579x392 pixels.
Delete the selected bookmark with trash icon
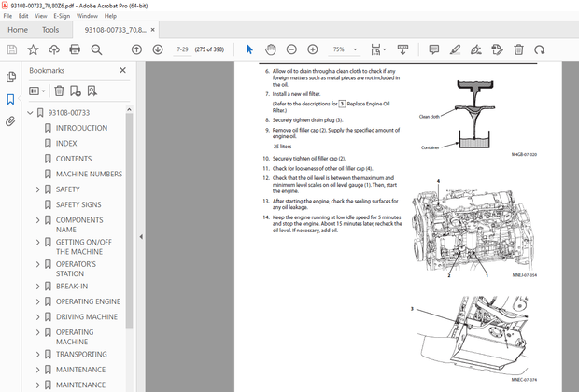point(59,91)
